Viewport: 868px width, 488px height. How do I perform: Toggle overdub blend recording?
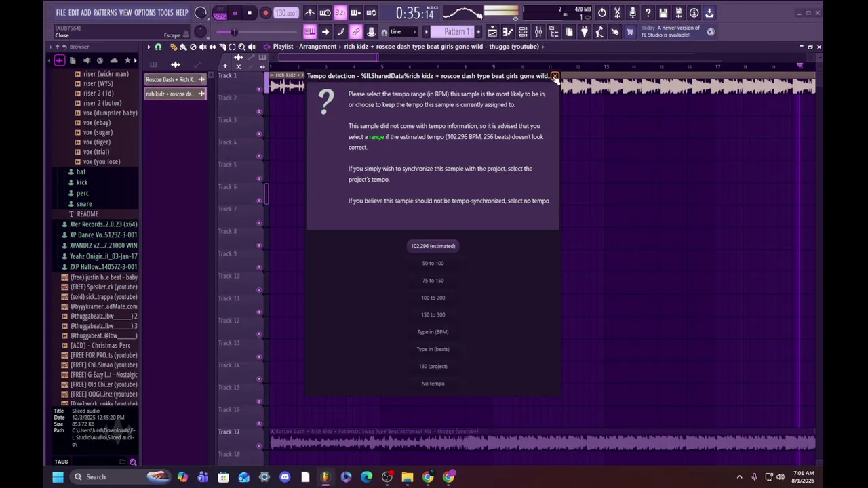click(x=356, y=13)
